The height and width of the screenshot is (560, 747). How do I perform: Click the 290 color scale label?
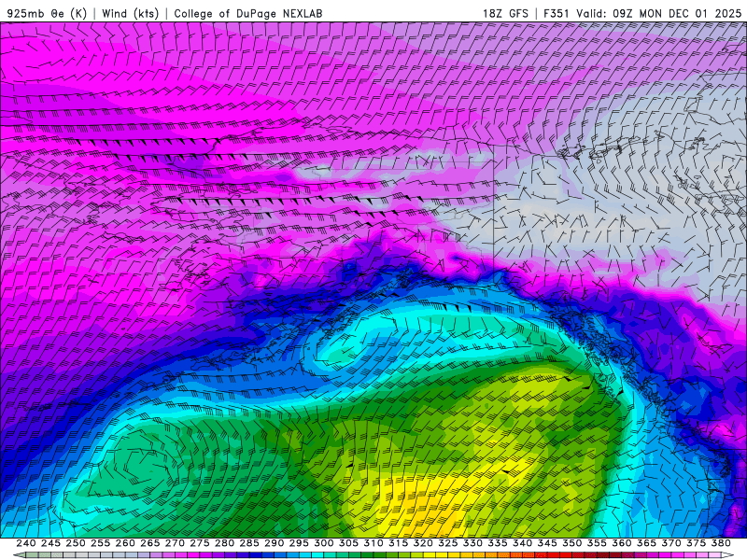[x=274, y=543]
